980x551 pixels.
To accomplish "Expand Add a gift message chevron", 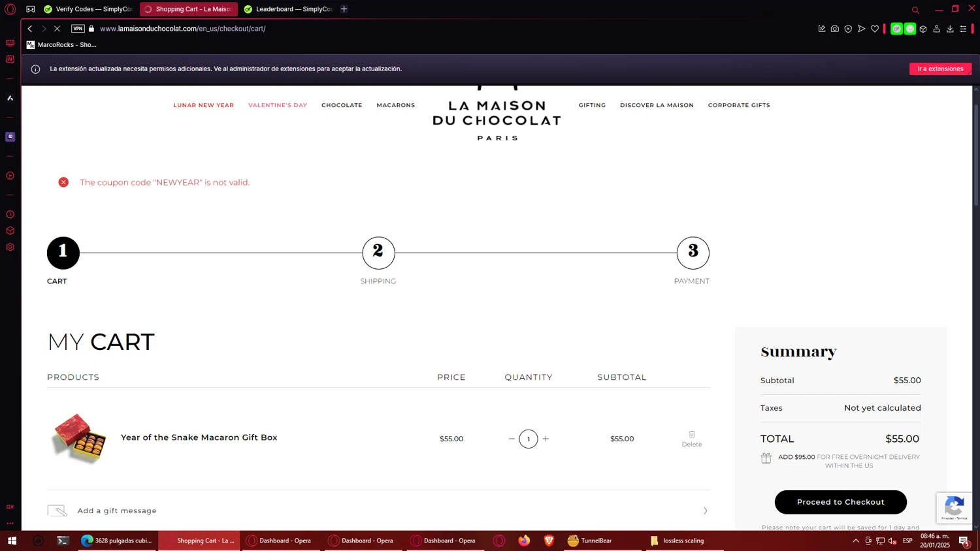I will [705, 511].
